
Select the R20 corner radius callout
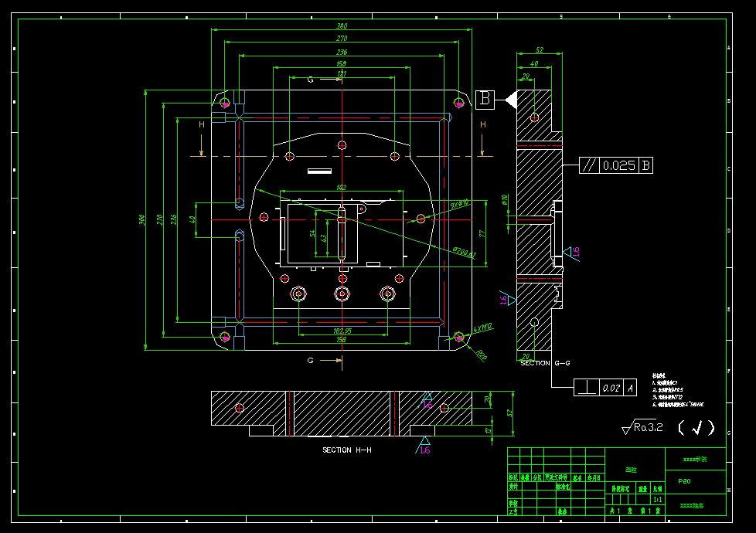point(481,355)
